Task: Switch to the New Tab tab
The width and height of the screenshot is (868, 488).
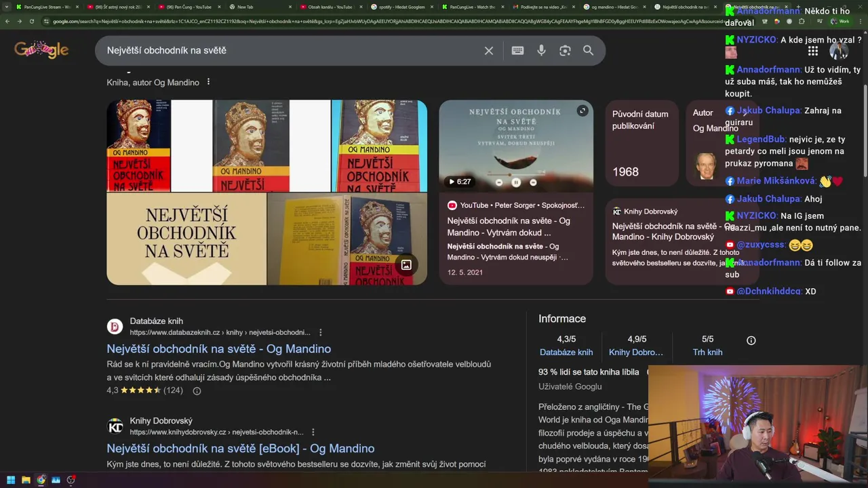Action: click(260, 7)
